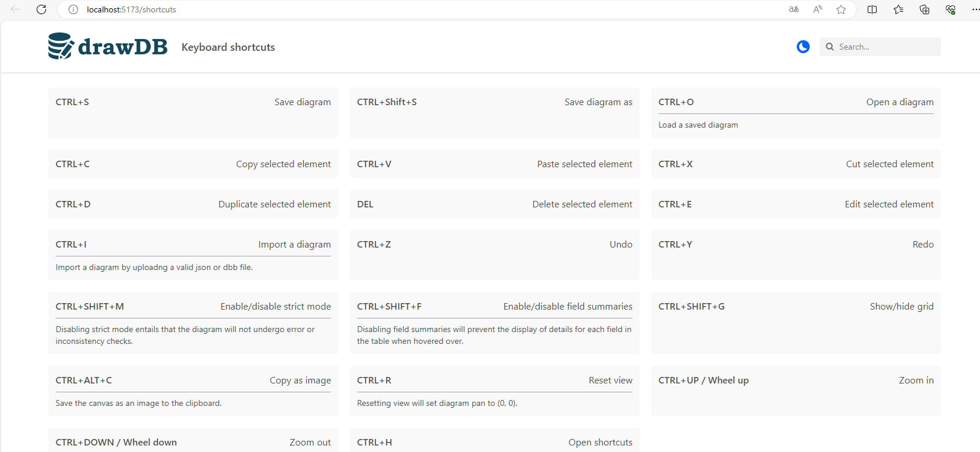Viewport: 980px width, 452px height.
Task: Click the CTRL+SHIFT+F shortcut label
Action: [x=390, y=307]
